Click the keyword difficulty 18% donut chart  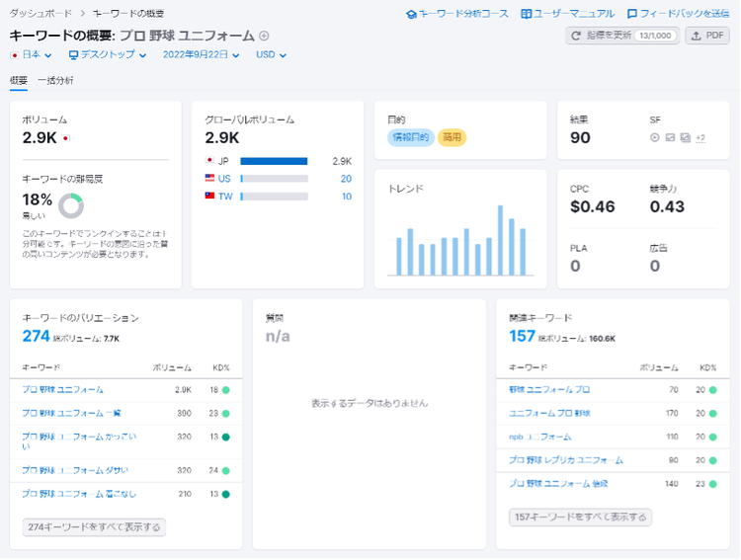(x=71, y=205)
